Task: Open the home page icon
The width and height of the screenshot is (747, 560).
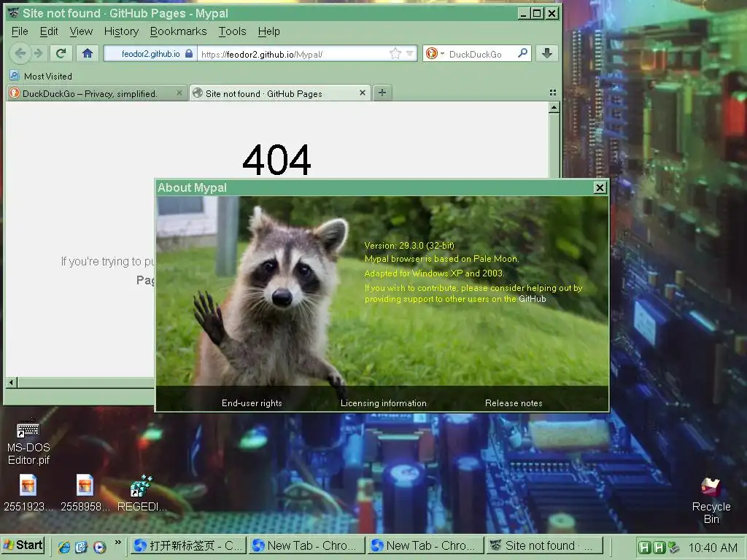Action: 88,53
